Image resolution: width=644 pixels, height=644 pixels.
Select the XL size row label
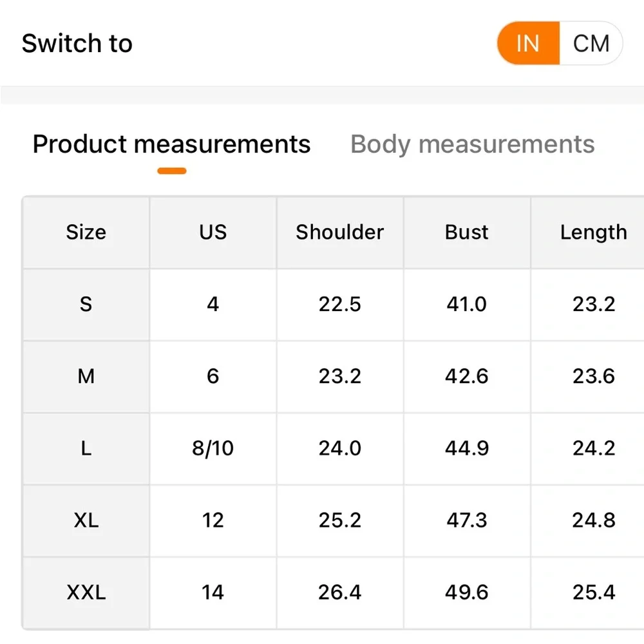86,520
